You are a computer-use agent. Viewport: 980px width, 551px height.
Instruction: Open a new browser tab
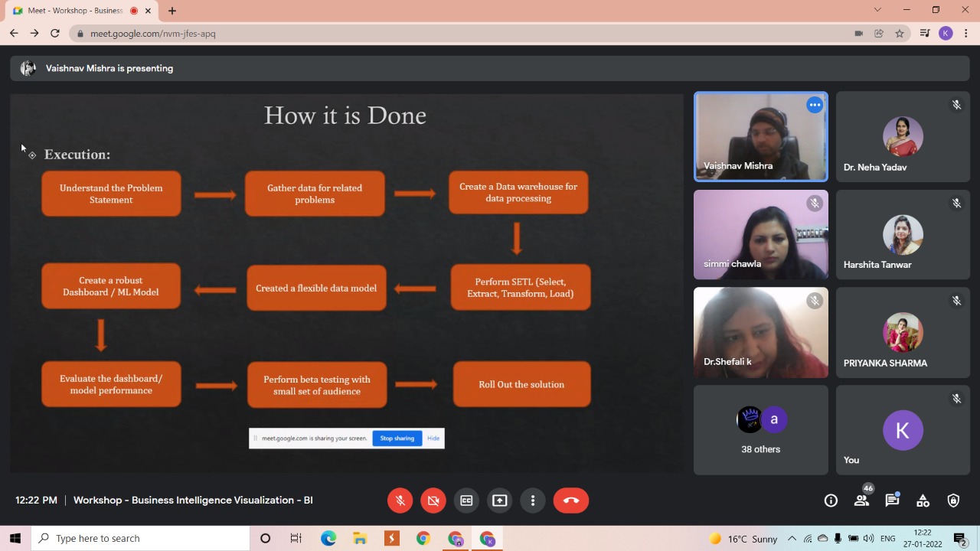pyautogui.click(x=172, y=11)
